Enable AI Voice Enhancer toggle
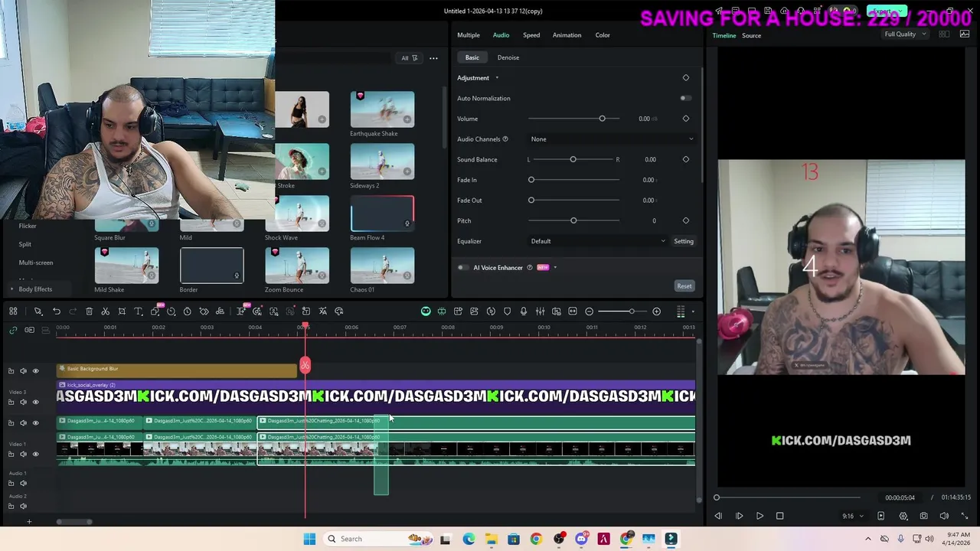 462,268
